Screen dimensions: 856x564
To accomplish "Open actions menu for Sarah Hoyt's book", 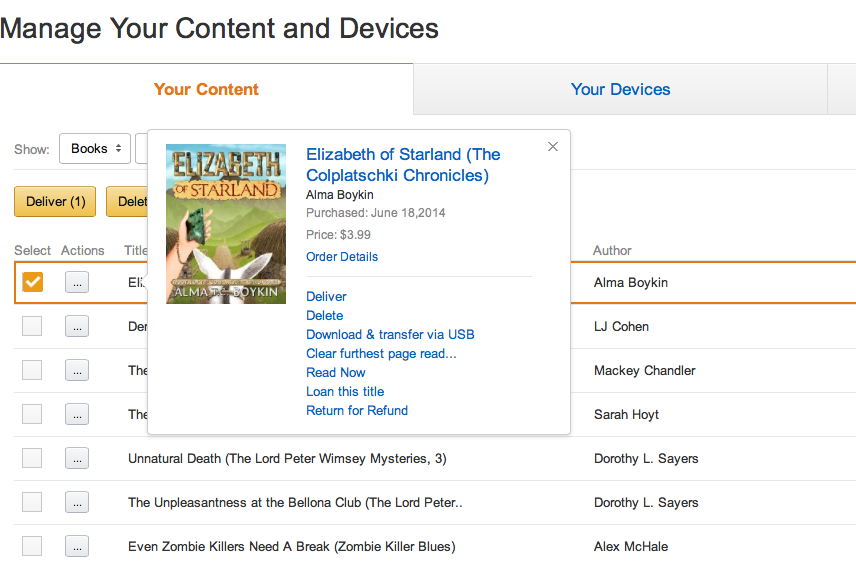I will (77, 415).
